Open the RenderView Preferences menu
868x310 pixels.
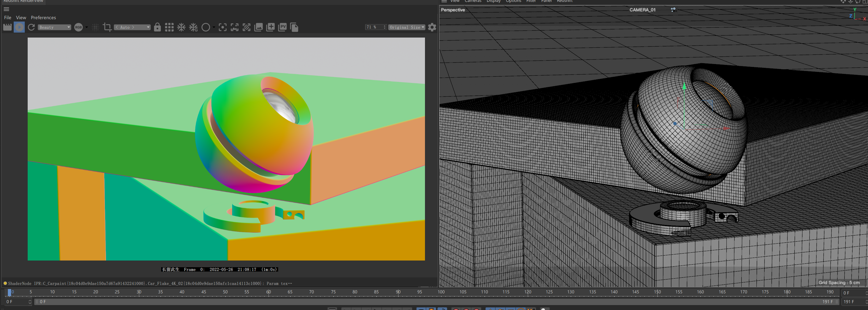point(43,17)
